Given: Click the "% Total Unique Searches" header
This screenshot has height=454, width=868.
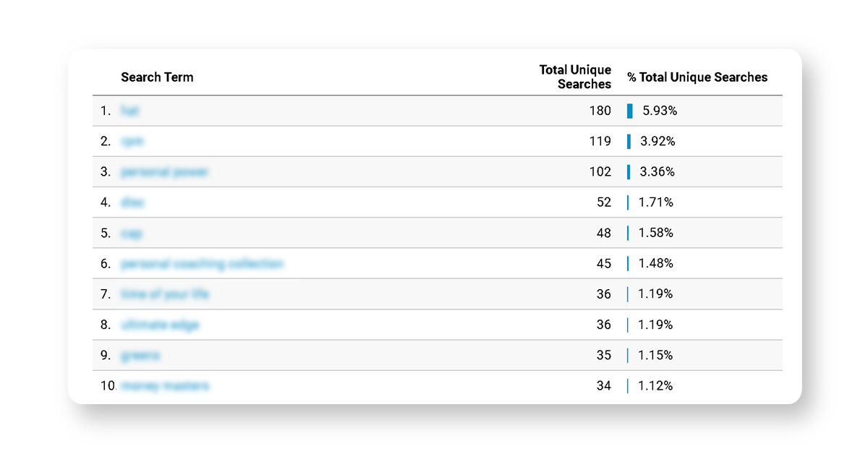Looking at the screenshot, I should coord(697,77).
